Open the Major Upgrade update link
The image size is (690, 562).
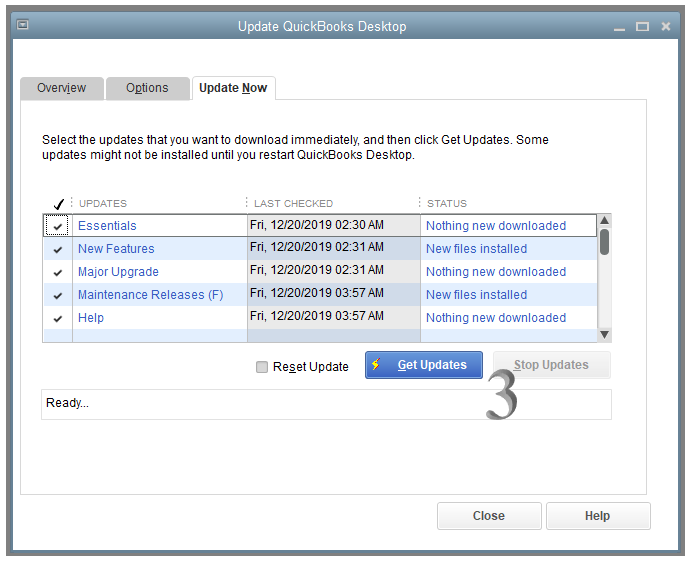[118, 272]
